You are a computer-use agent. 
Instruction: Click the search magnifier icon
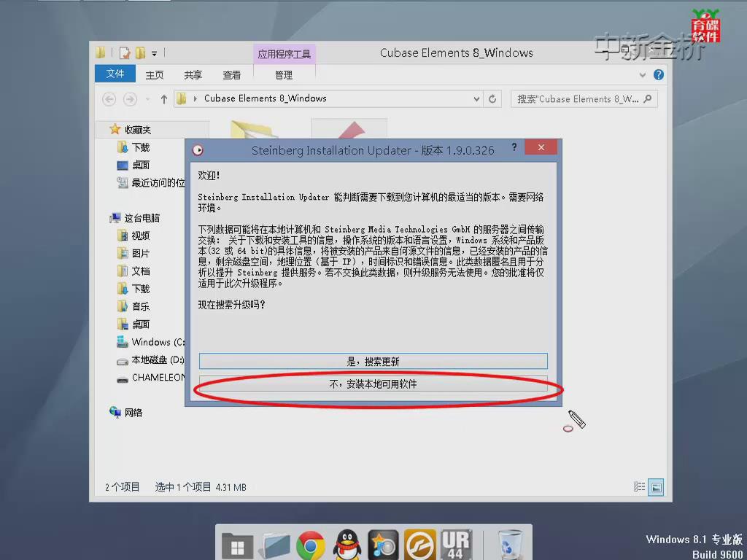648,98
